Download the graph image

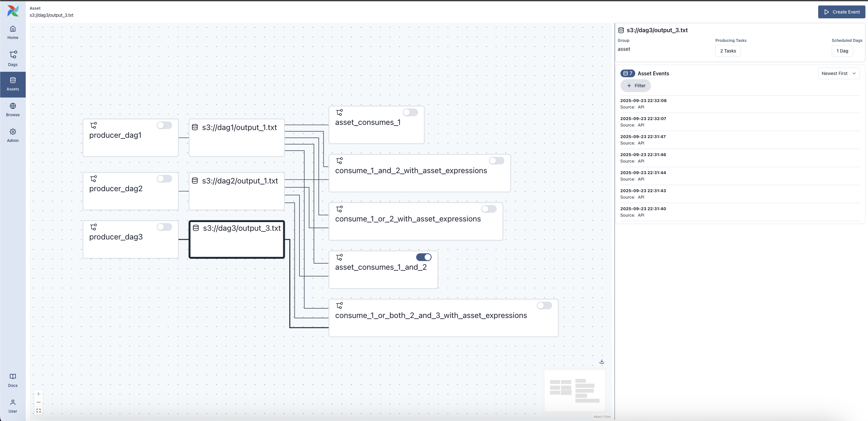[x=602, y=362]
